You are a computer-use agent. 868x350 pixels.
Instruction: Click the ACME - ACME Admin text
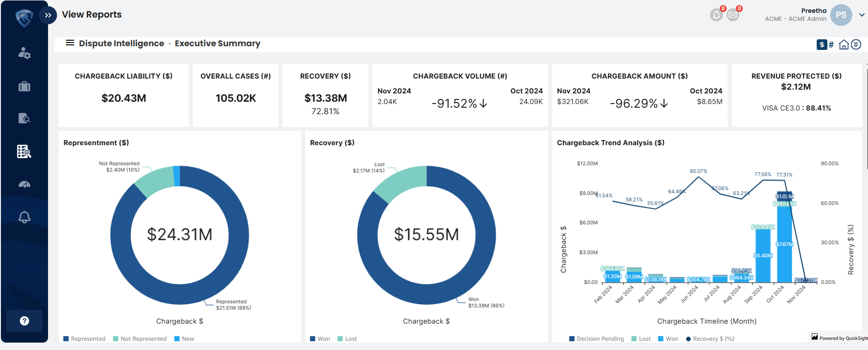tap(795, 19)
